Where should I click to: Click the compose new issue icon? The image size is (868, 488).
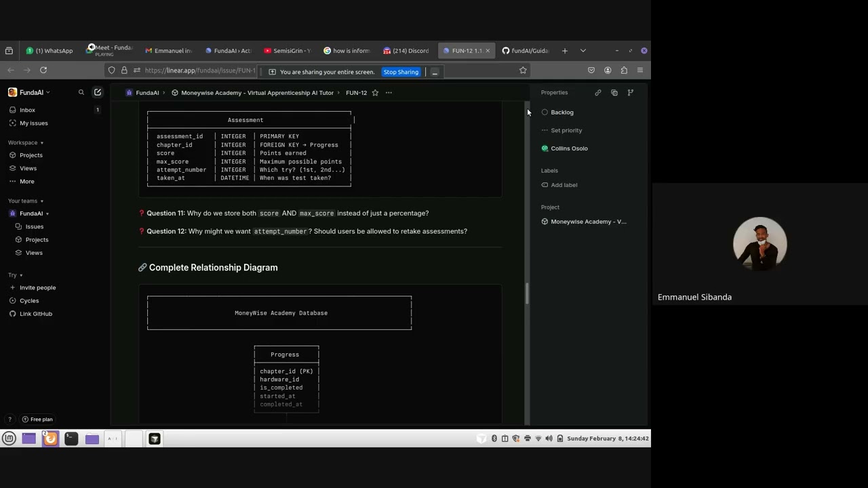pos(98,92)
